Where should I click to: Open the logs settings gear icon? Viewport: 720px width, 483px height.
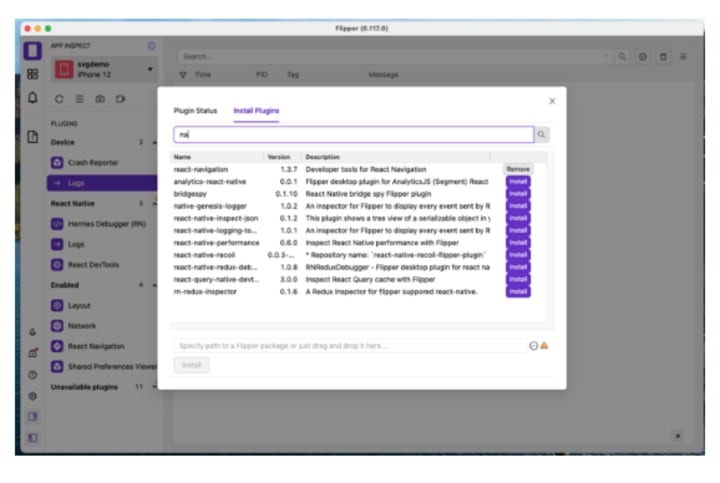pyautogui.click(x=642, y=56)
